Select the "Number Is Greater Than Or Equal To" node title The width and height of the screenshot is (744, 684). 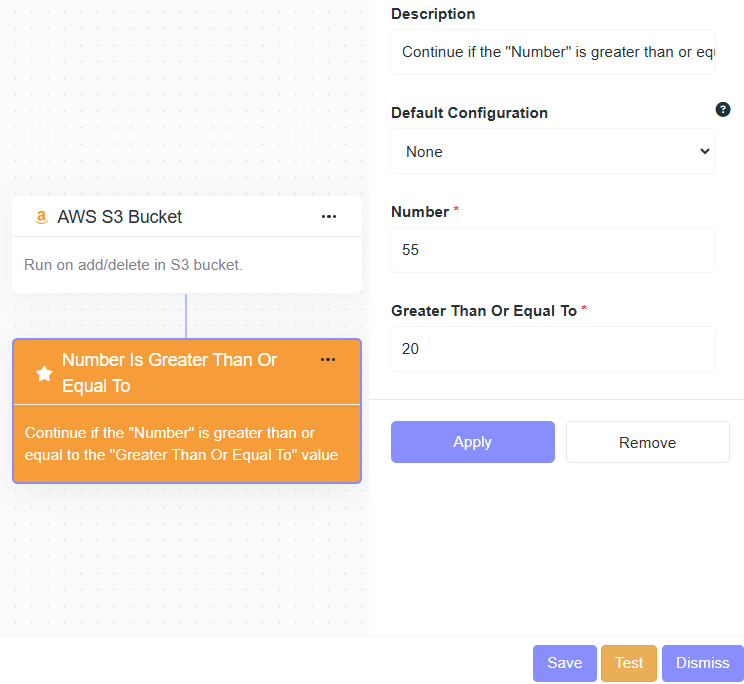(170, 372)
